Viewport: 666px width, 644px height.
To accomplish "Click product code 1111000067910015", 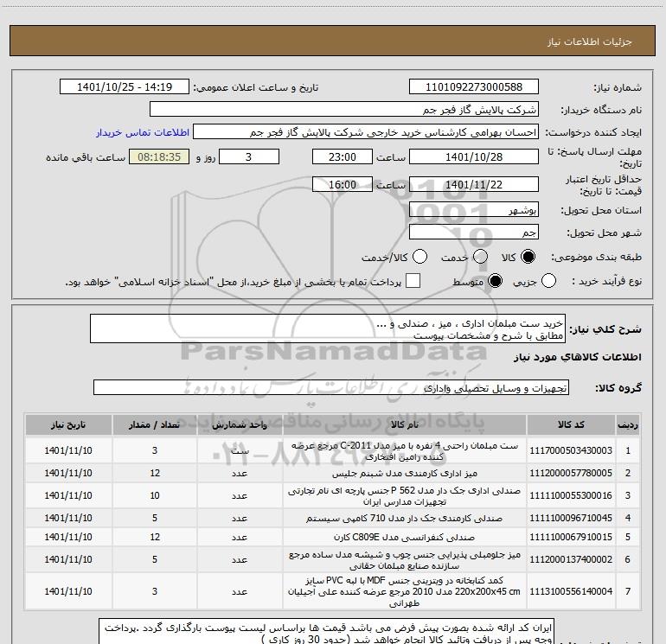I will [x=571, y=537].
